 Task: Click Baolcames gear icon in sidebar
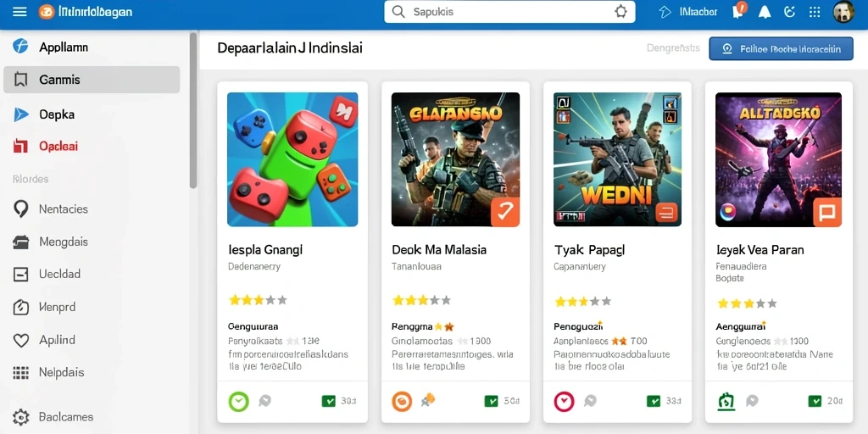tap(20, 417)
